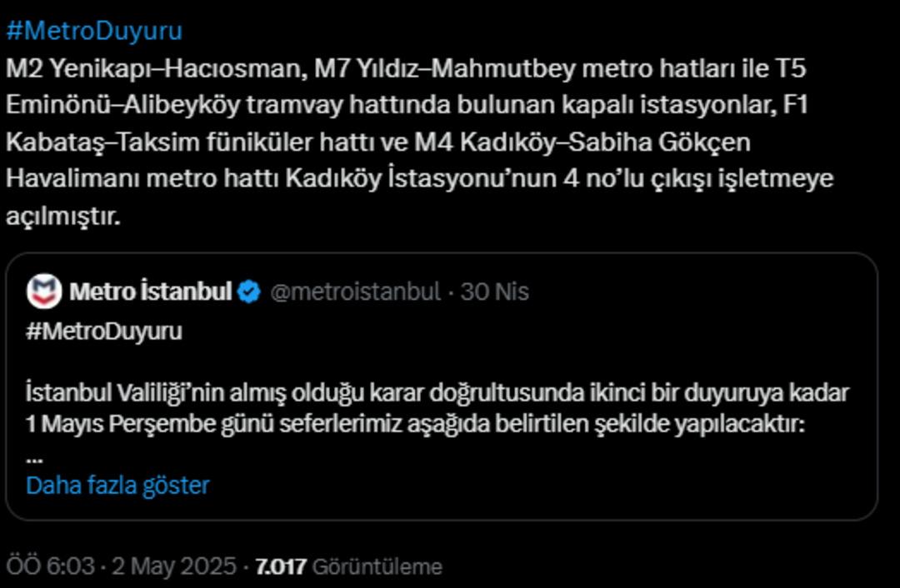Select the Görüntüleme label
900x588 pixels.
pos(377,567)
